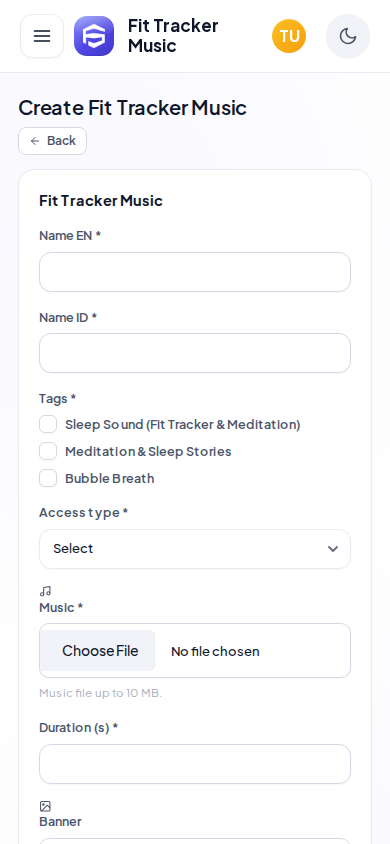The image size is (390, 844).
Task: Focus the Name ID input field
Action: [x=195, y=353]
